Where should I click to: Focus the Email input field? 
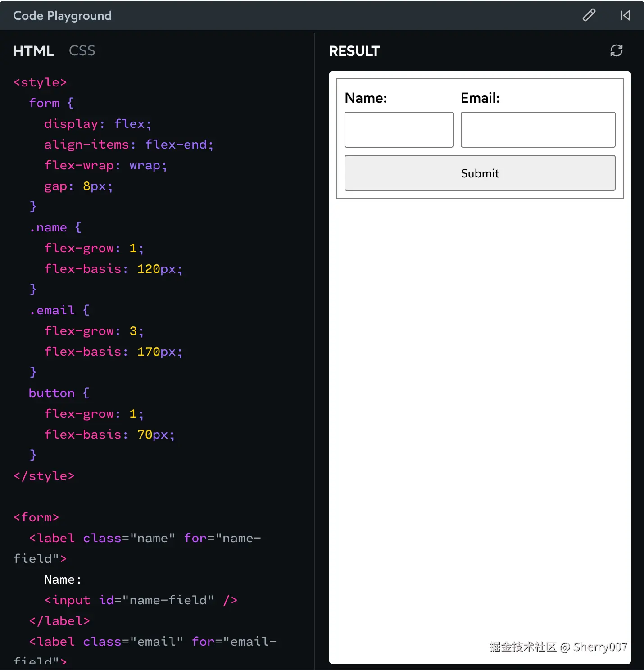coord(538,130)
